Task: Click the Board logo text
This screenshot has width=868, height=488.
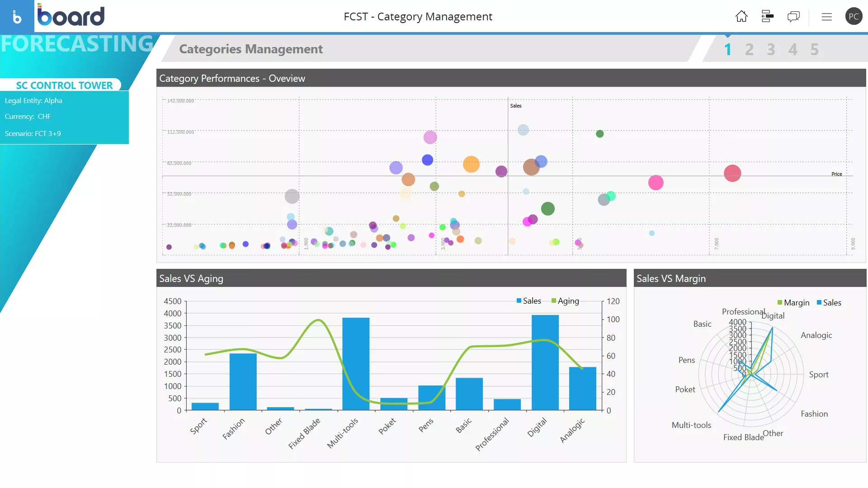Action: coord(71,16)
